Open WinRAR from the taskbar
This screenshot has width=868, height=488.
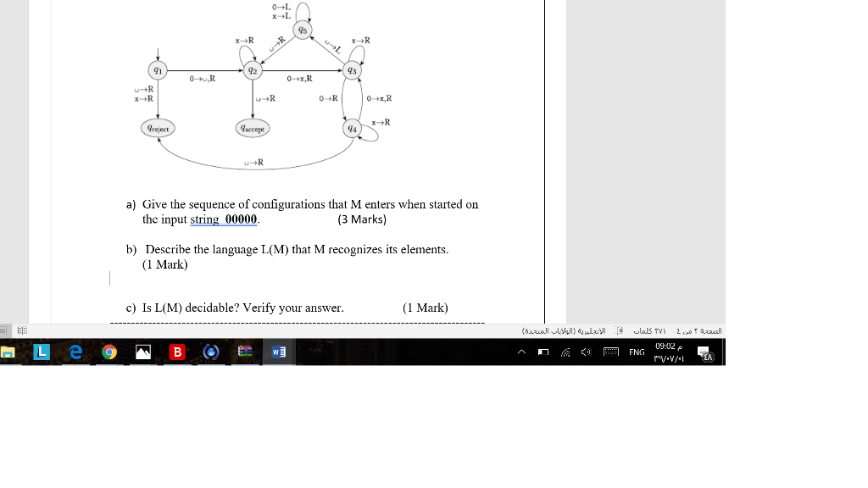244,351
